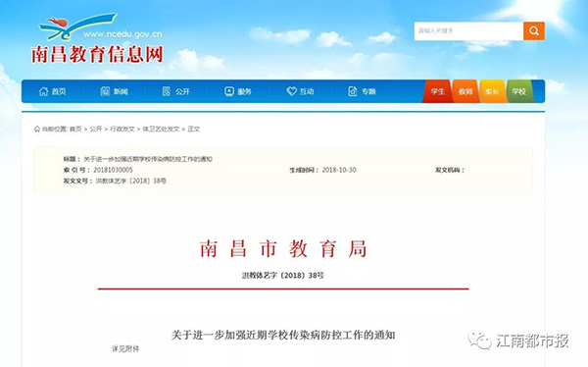The width and height of the screenshot is (588, 367).
Task: Click the breadcrumb home icon before 当前位置
Action: [37, 129]
